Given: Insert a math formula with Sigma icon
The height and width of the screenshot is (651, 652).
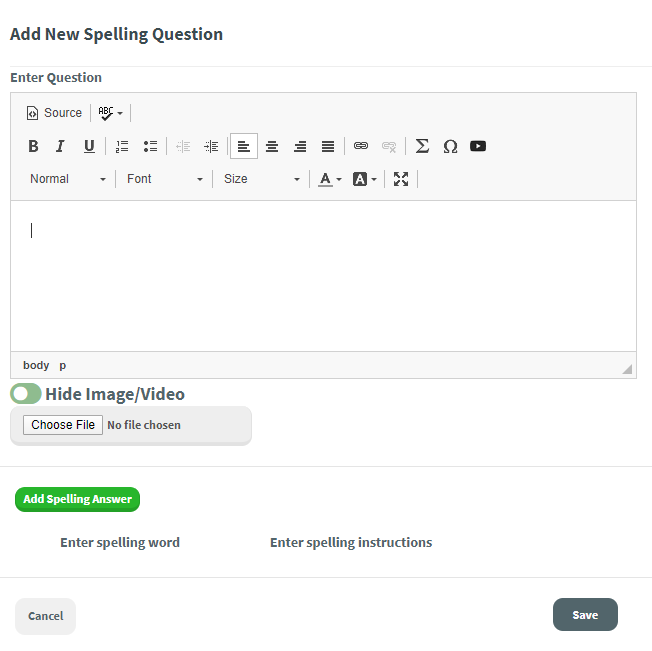Looking at the screenshot, I should (x=422, y=146).
